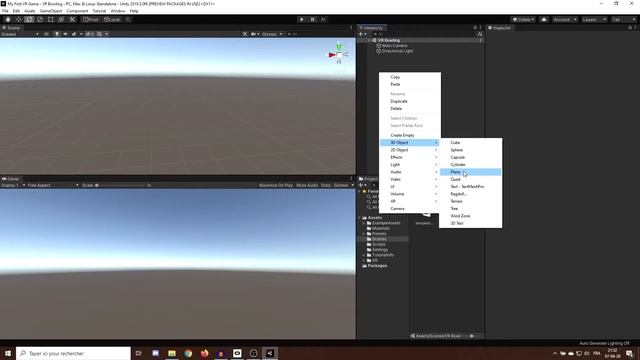Choose Cube from the 3D Object submenu

[471, 142]
